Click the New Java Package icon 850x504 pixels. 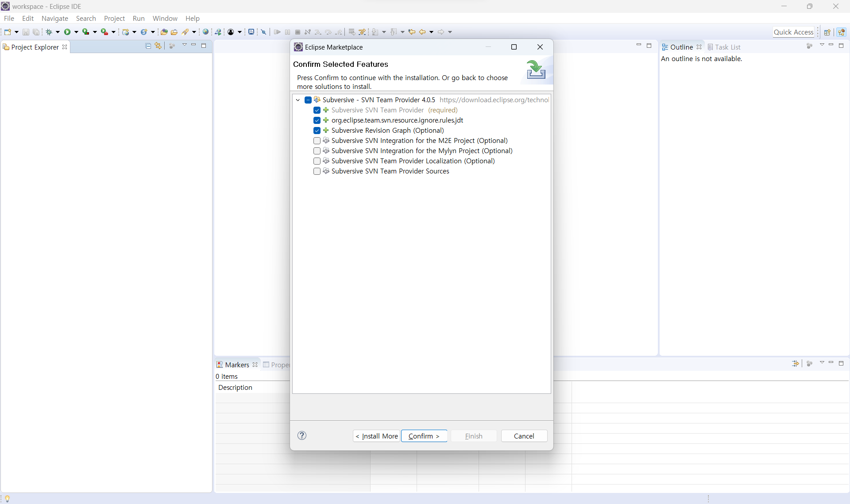tap(126, 32)
